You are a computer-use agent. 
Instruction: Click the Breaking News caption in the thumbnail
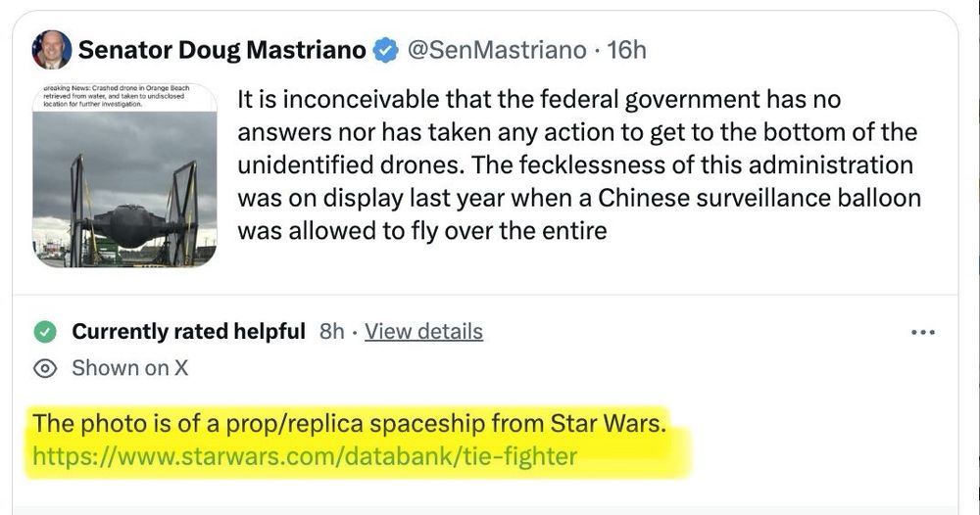coord(118,96)
